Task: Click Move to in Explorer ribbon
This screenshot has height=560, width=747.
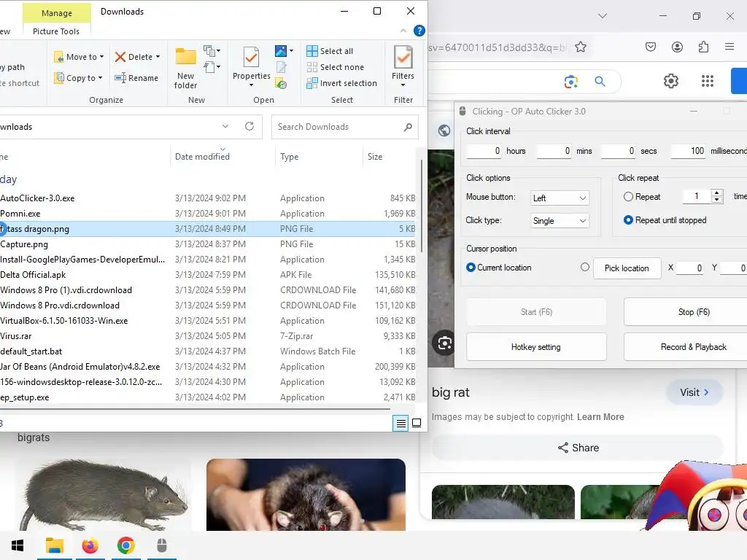Action: click(x=79, y=57)
